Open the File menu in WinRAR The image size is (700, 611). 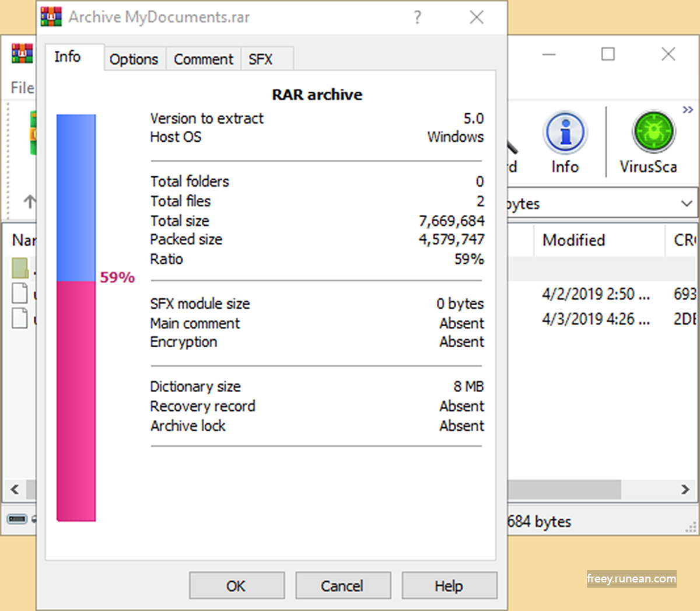22,88
